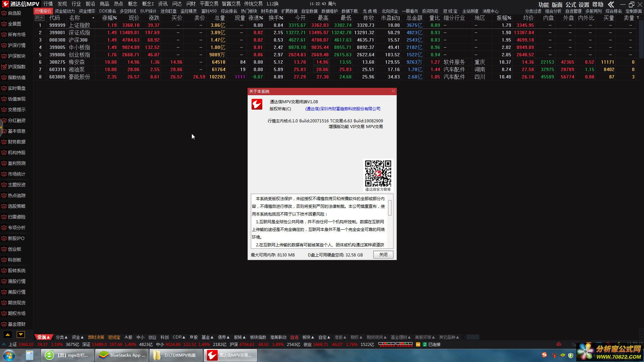Open the 行情 menu
The image size is (644, 362).
(48, 4)
